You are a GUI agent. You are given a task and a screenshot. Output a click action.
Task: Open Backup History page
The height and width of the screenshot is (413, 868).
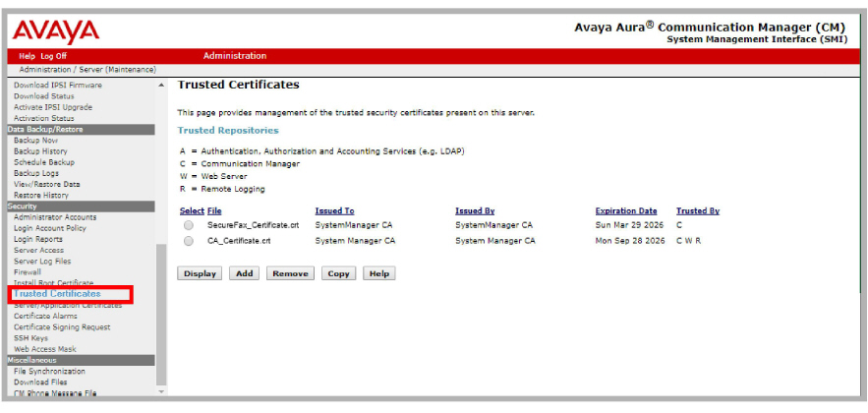point(40,151)
